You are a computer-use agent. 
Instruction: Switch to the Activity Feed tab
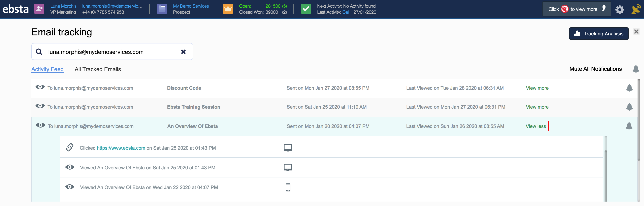(47, 69)
